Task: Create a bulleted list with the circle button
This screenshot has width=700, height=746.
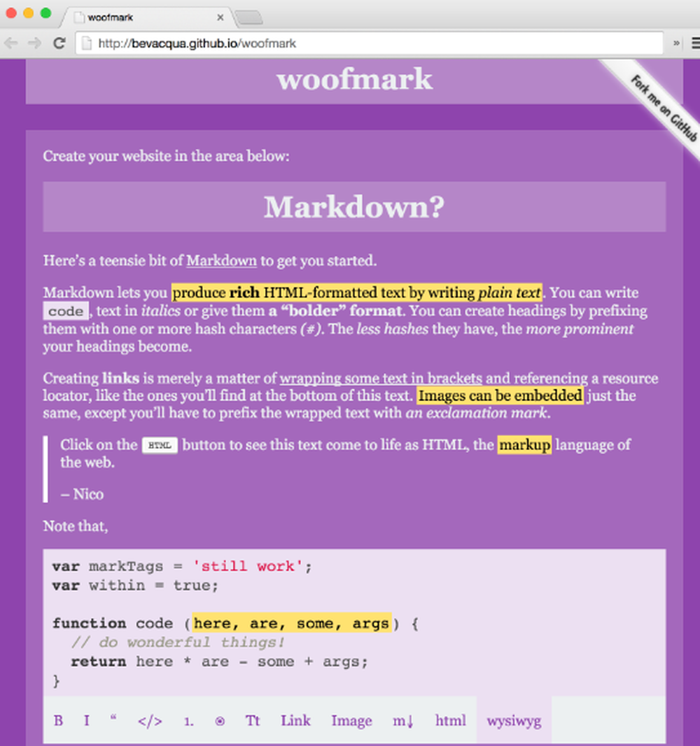Action: 220,720
